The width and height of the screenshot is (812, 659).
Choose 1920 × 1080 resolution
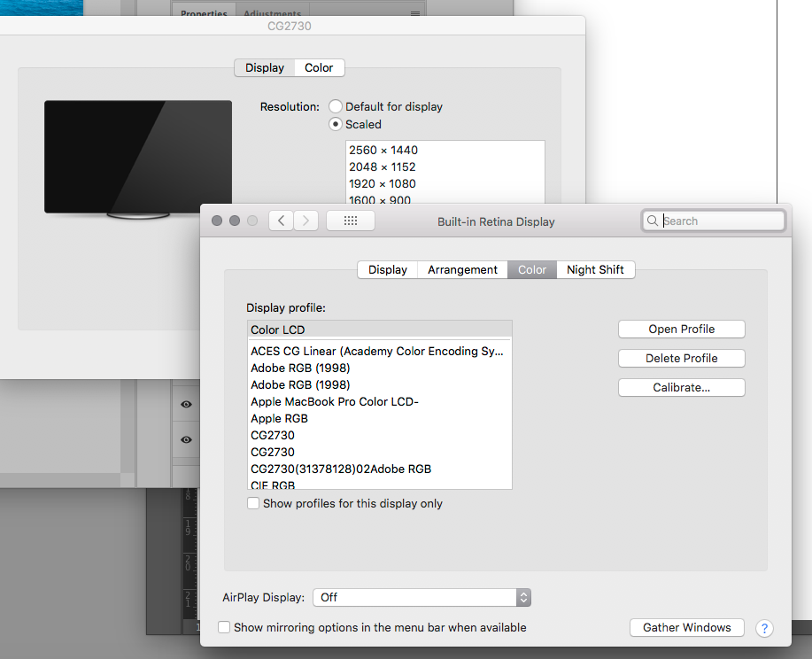(x=445, y=184)
